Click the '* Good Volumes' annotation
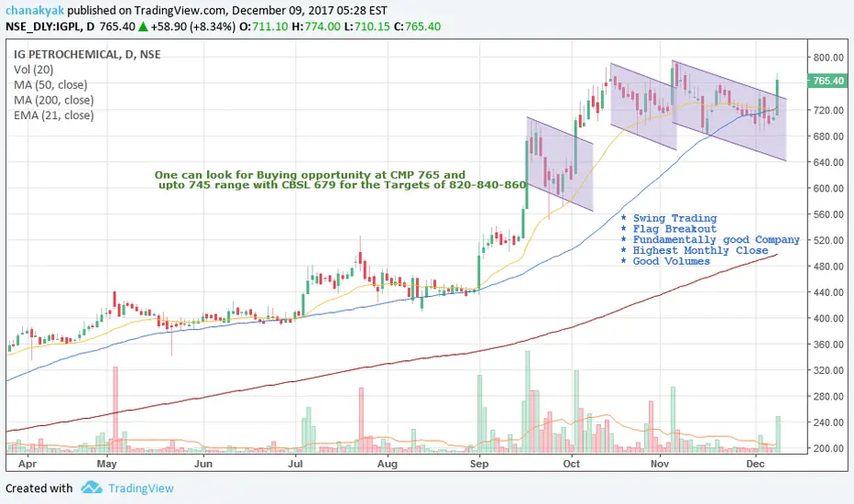The width and height of the screenshot is (854, 504). point(665,261)
